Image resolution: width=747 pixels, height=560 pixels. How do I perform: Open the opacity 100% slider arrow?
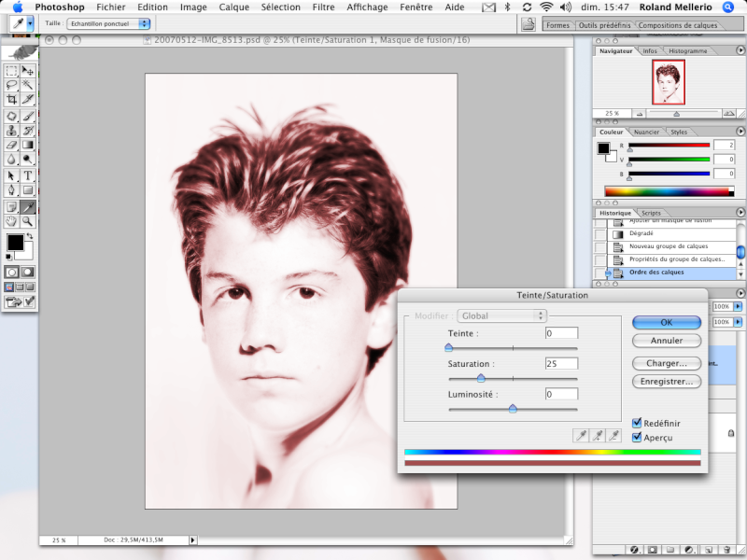coord(738,307)
